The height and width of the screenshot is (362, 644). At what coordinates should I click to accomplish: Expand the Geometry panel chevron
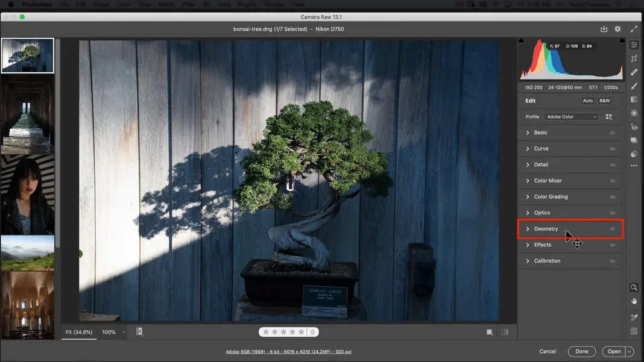coord(528,229)
